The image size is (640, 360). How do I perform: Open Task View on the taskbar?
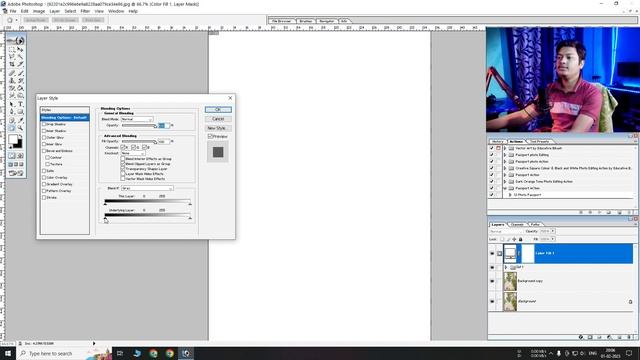(x=120, y=353)
